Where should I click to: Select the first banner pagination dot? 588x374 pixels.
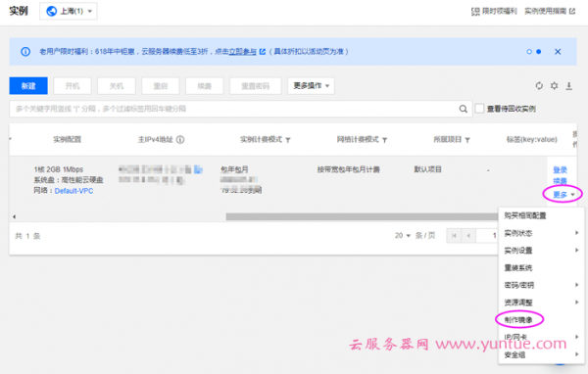tap(529, 52)
